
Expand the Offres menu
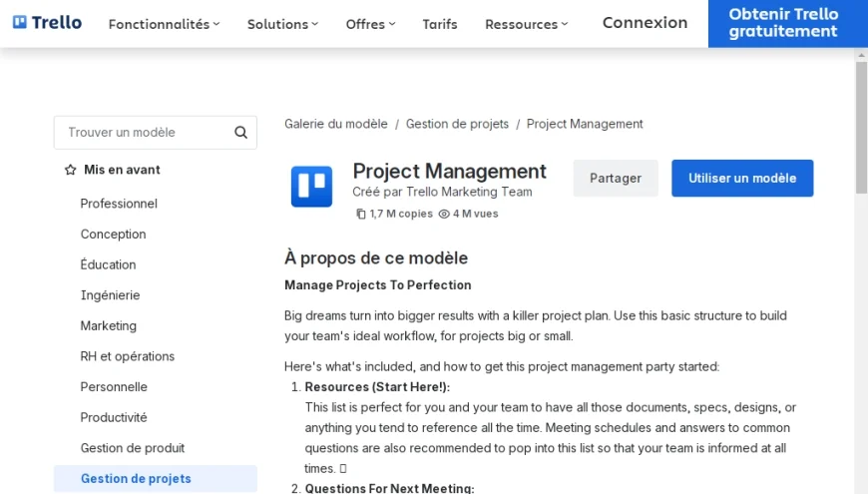coord(370,24)
